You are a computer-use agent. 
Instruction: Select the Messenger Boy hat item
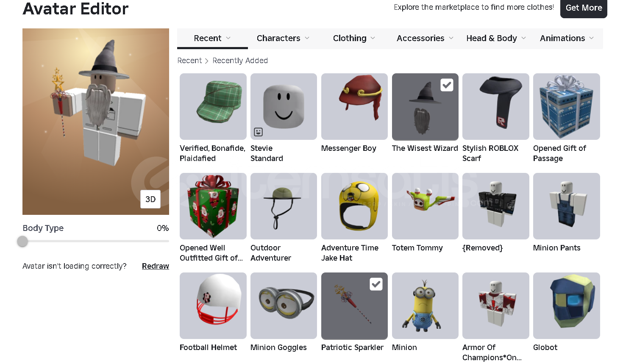pyautogui.click(x=354, y=106)
